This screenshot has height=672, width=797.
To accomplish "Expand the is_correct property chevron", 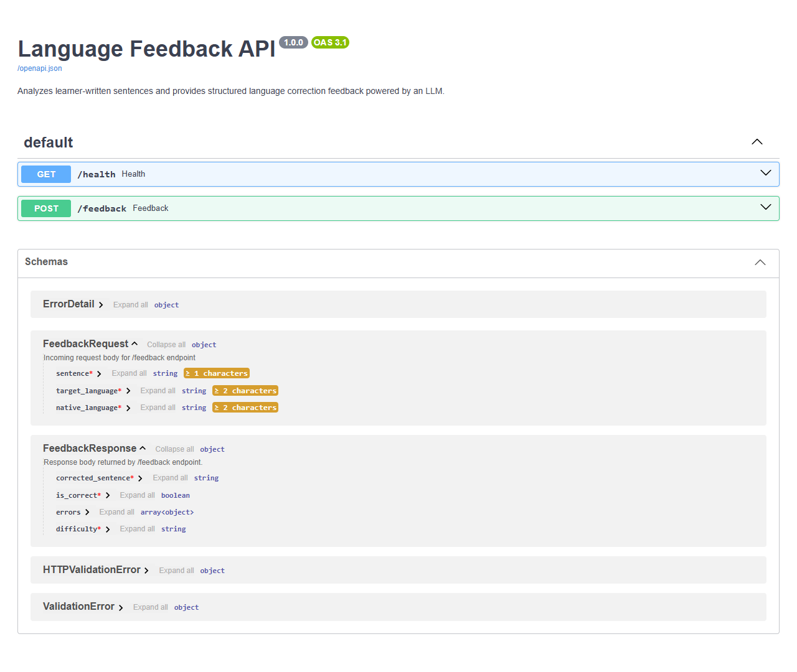I will point(108,495).
